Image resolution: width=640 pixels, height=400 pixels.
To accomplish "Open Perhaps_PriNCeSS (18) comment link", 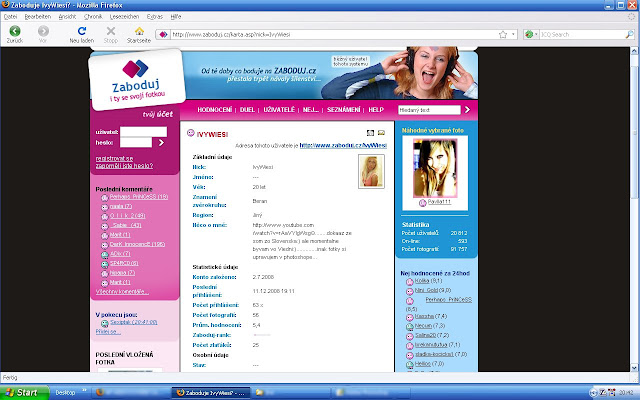I will click(139, 197).
